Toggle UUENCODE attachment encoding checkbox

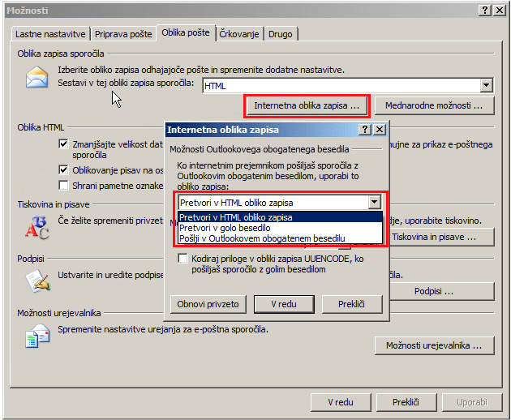(183, 258)
